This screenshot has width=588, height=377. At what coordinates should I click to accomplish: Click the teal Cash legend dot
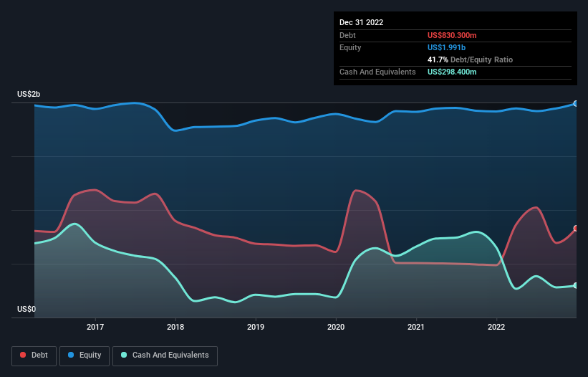coord(124,355)
